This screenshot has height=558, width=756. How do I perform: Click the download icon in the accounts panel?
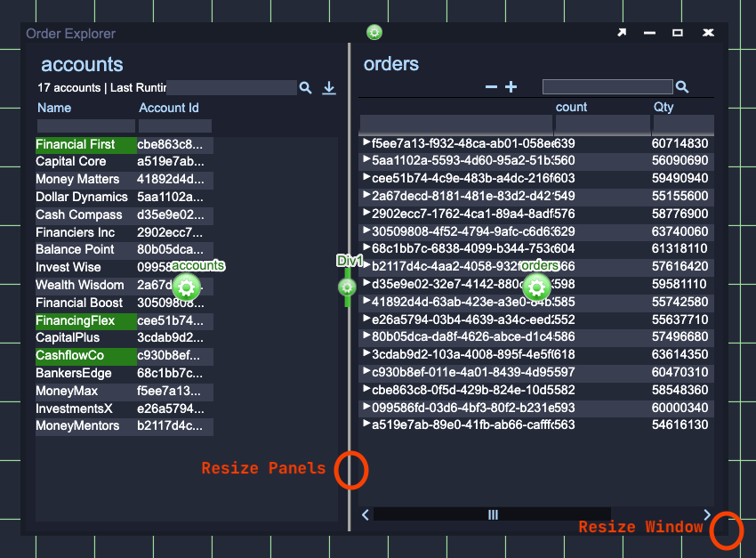pos(329,88)
